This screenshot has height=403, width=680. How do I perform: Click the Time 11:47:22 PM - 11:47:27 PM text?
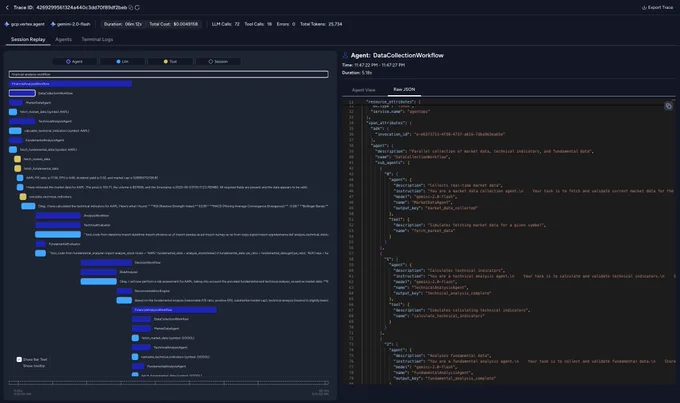coord(373,65)
